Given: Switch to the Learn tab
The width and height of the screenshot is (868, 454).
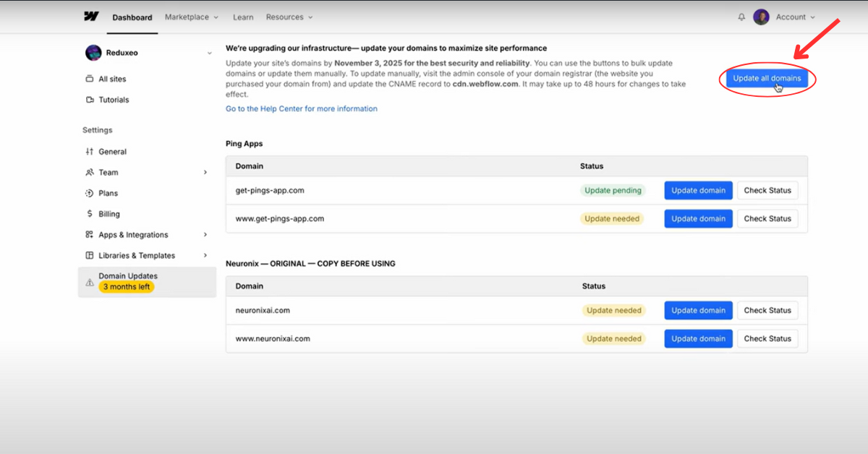Looking at the screenshot, I should tap(243, 17).
